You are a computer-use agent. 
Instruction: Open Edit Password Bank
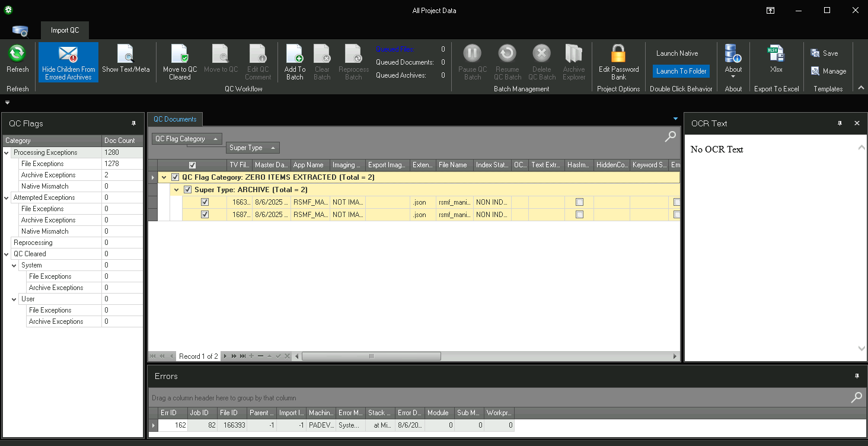[x=618, y=55]
